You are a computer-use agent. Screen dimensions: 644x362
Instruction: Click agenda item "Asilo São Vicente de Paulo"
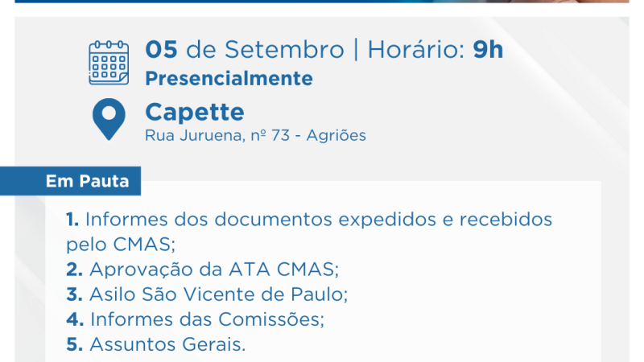pos(218,294)
